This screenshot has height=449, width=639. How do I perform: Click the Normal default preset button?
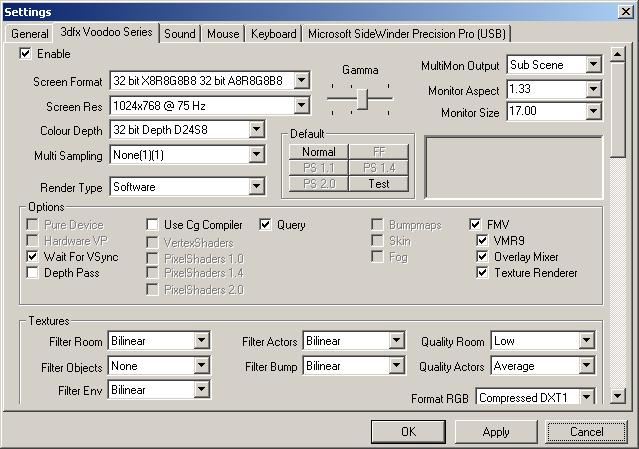click(319, 152)
